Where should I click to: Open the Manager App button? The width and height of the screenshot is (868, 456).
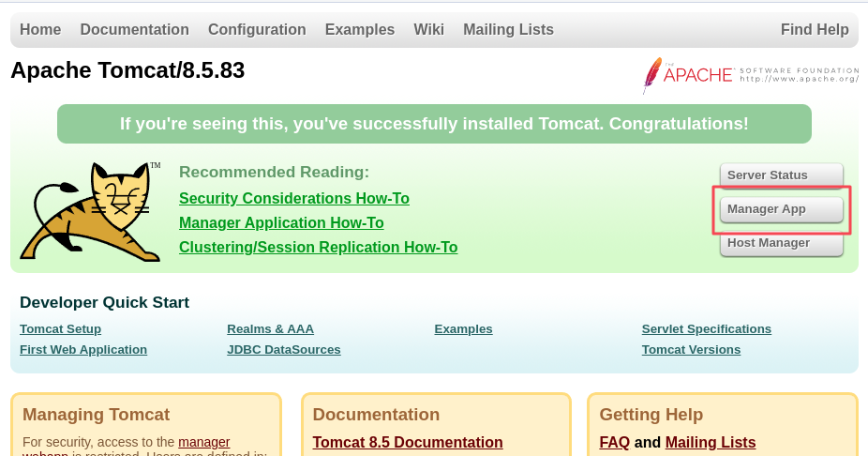[x=781, y=209]
